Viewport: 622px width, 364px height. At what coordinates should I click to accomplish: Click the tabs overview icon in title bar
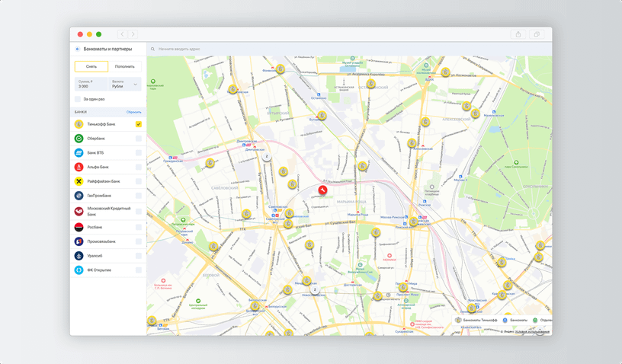537,34
